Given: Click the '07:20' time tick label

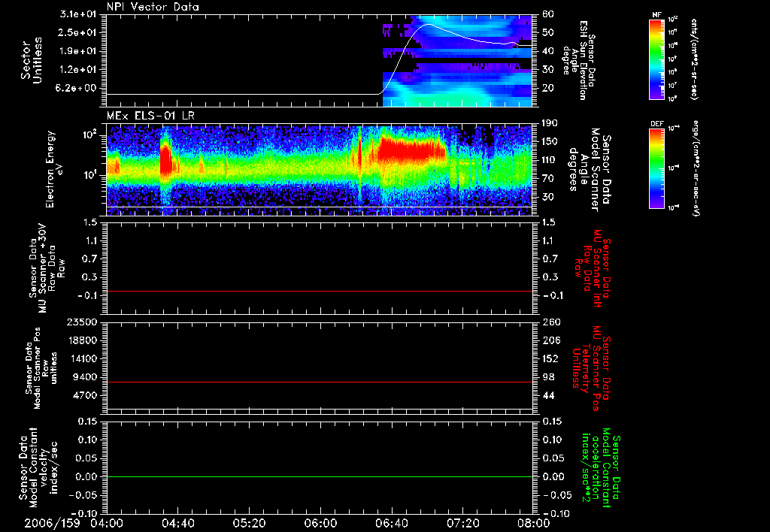Looking at the screenshot, I should pos(463,523).
